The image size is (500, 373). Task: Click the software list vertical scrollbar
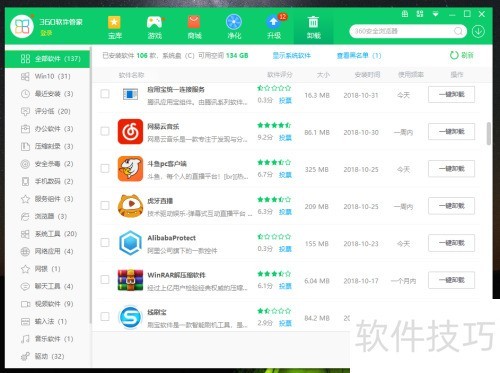point(489,134)
